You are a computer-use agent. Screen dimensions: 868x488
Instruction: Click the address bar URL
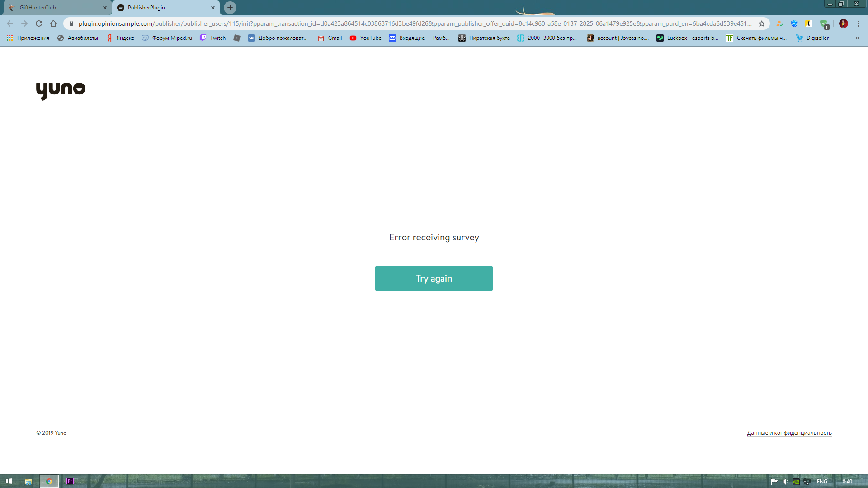point(415,23)
